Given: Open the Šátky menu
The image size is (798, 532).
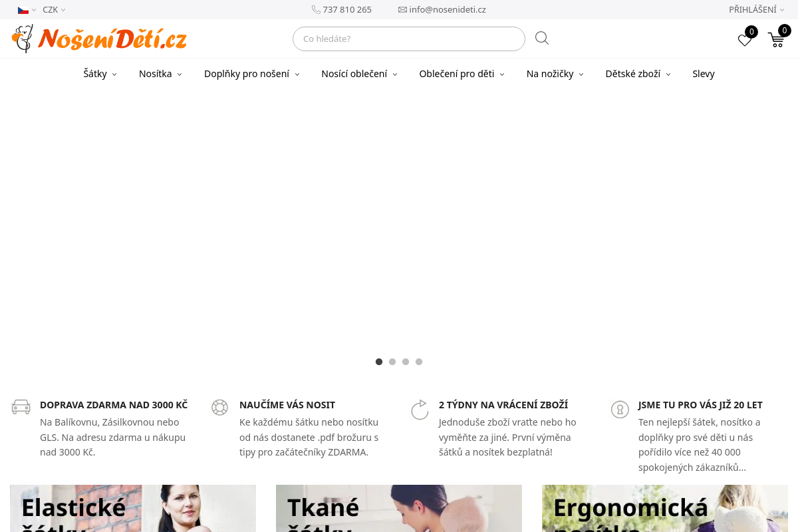Looking at the screenshot, I should (x=100, y=74).
